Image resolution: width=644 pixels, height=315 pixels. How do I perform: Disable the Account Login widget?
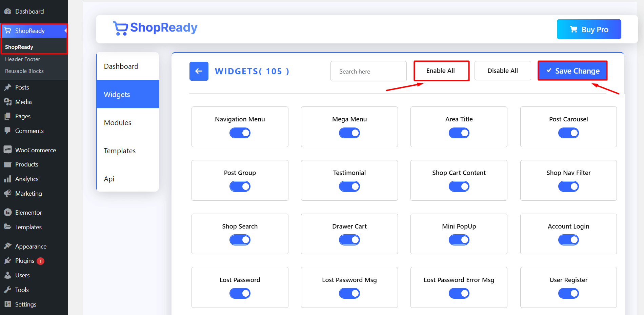pyautogui.click(x=568, y=240)
